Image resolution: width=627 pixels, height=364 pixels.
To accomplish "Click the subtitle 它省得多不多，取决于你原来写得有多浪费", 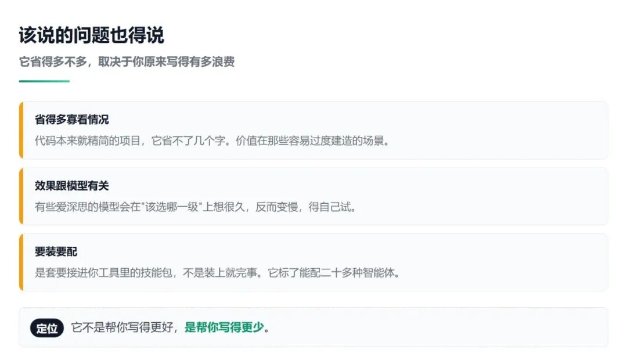I will click(x=127, y=62).
